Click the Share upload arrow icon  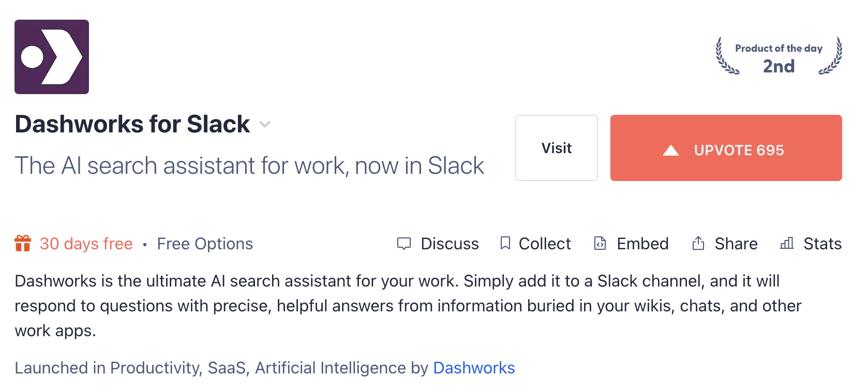[698, 243]
